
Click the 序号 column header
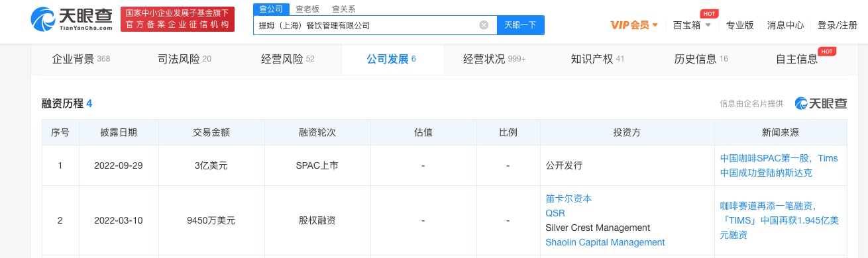(60, 132)
